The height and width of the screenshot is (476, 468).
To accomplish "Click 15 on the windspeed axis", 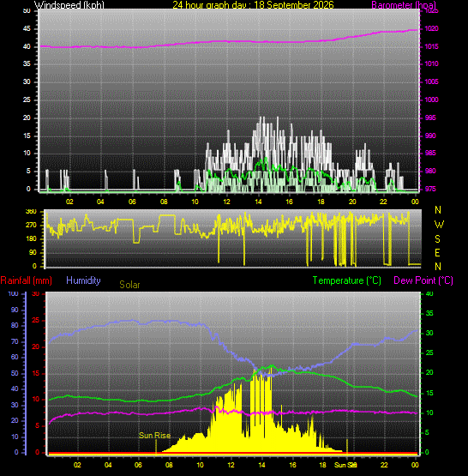I will [x=27, y=136].
